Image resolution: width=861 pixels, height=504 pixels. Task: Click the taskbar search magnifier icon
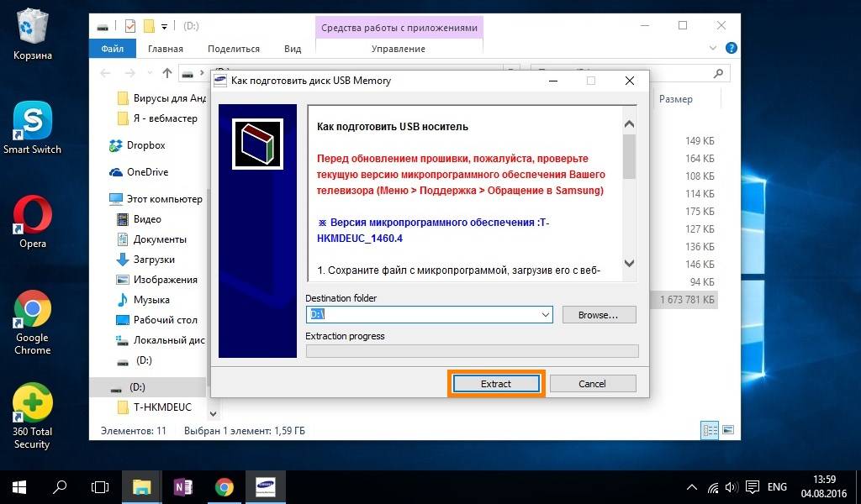pyautogui.click(x=60, y=486)
